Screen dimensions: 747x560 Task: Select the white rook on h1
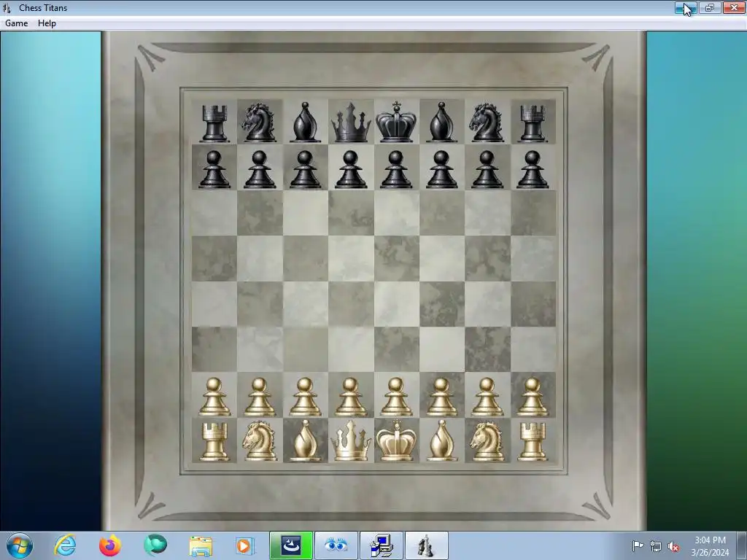pyautogui.click(x=532, y=443)
